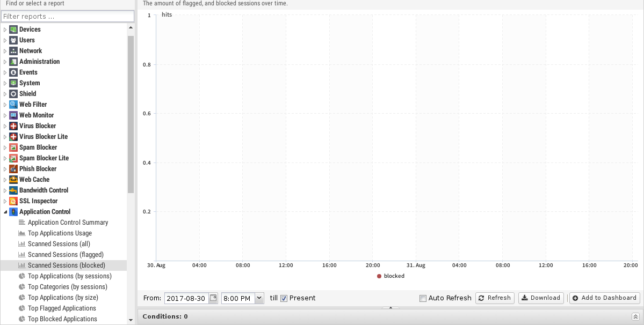The height and width of the screenshot is (325, 644).
Task: Click the Virus Blocker Lite icon
Action: pos(13,136)
